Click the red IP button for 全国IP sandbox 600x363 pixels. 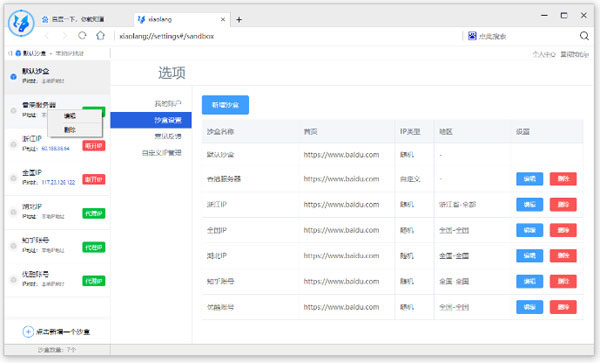94,179
